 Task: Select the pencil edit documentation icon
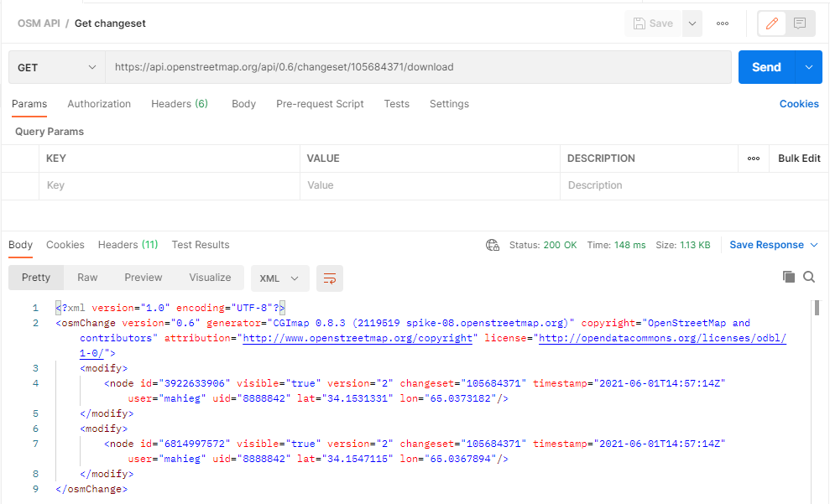click(771, 23)
